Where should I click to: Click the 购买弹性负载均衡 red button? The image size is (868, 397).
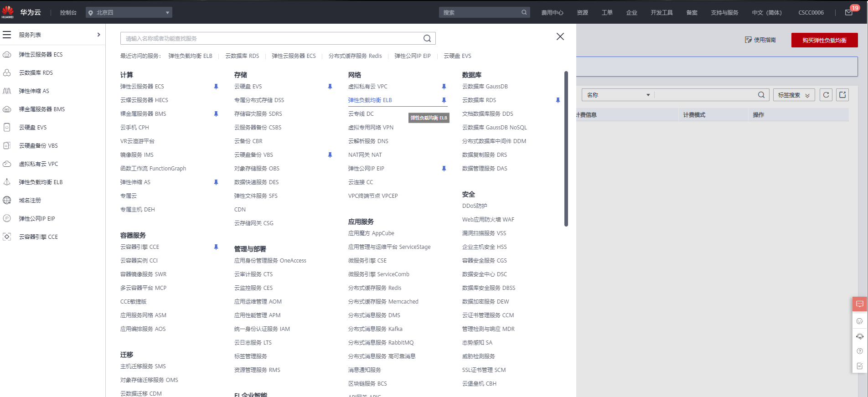click(x=825, y=40)
